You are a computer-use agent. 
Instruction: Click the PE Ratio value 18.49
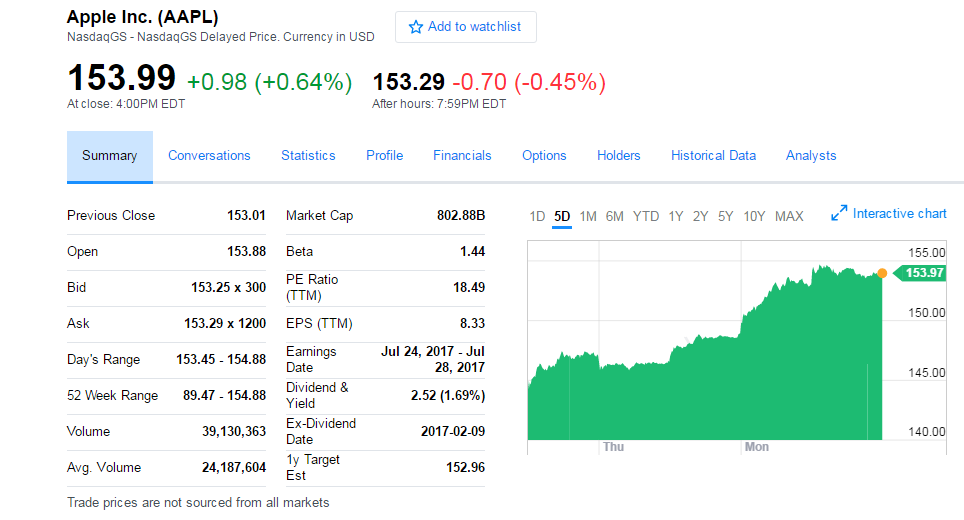(469, 288)
